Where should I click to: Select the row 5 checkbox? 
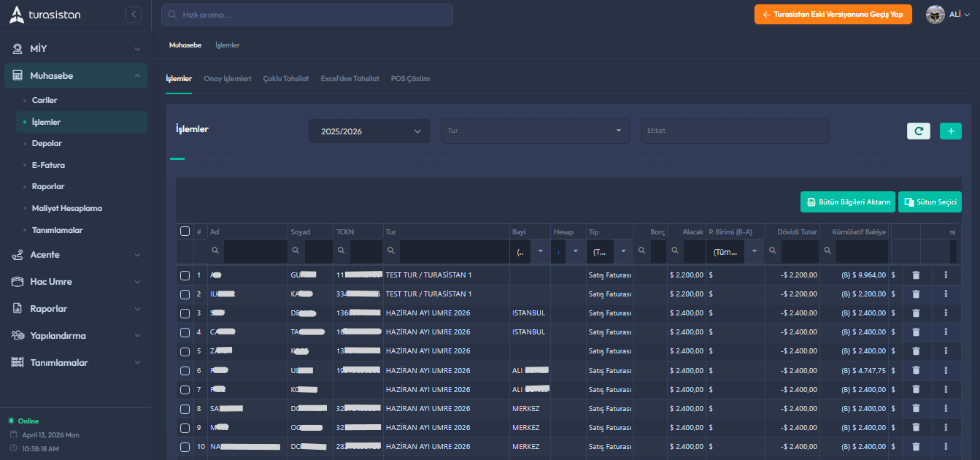185,351
